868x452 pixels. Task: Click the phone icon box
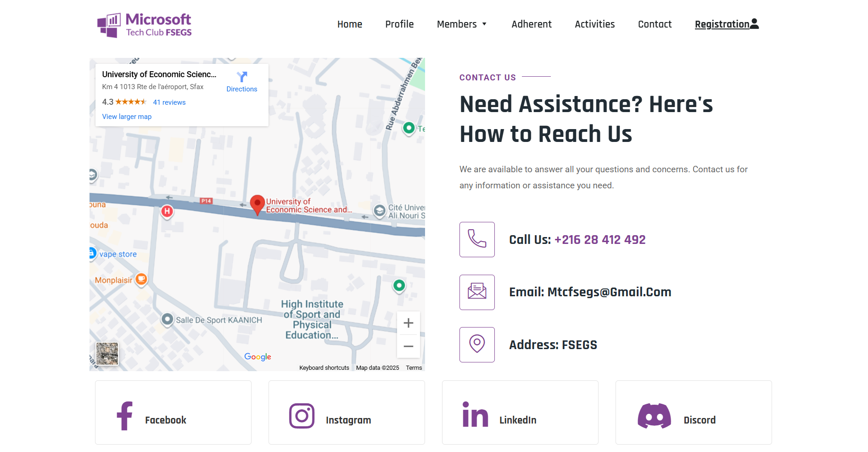click(x=477, y=239)
